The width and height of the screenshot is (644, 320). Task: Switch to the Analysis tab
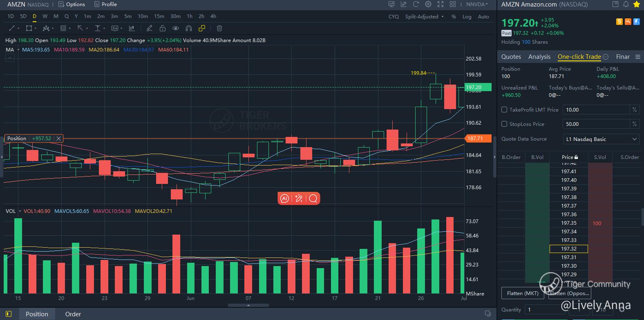(x=539, y=57)
